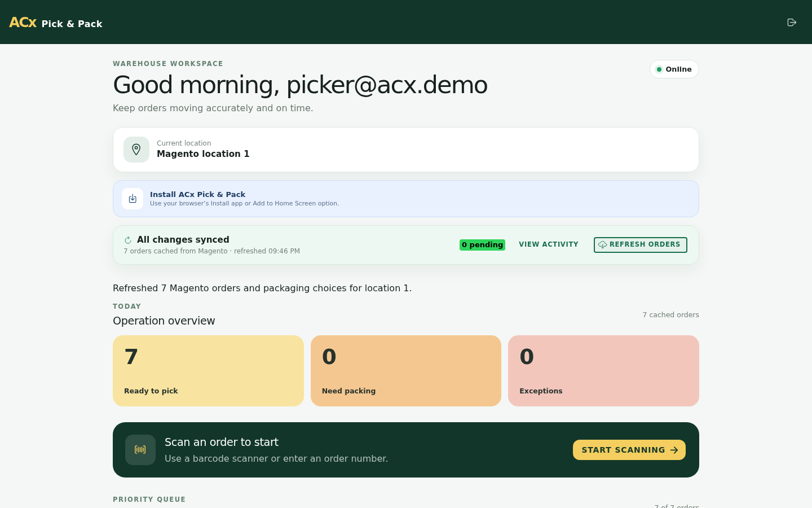Click the green online status dot
The width and height of the screenshot is (812, 508).
[x=659, y=69]
